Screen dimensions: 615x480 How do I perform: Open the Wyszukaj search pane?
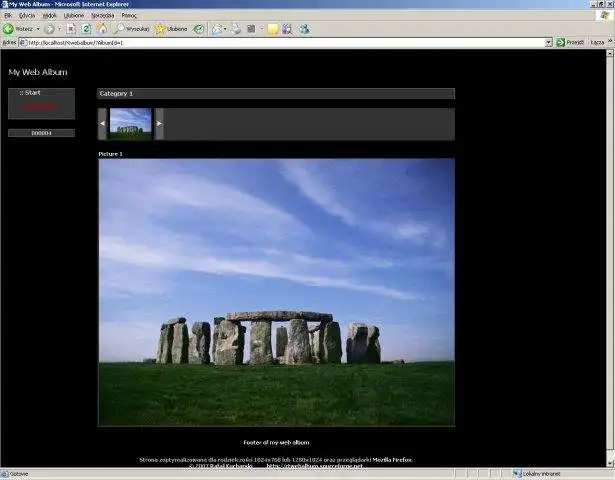pyautogui.click(x=131, y=29)
